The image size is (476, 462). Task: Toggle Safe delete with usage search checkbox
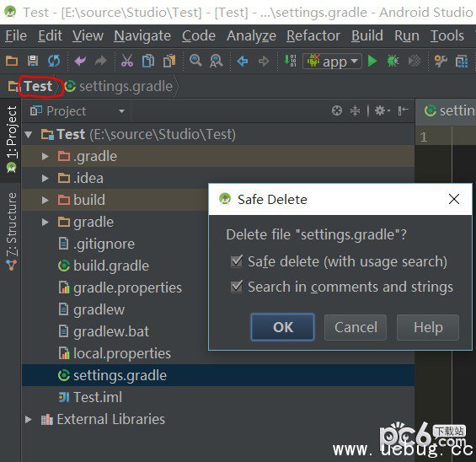(x=236, y=261)
